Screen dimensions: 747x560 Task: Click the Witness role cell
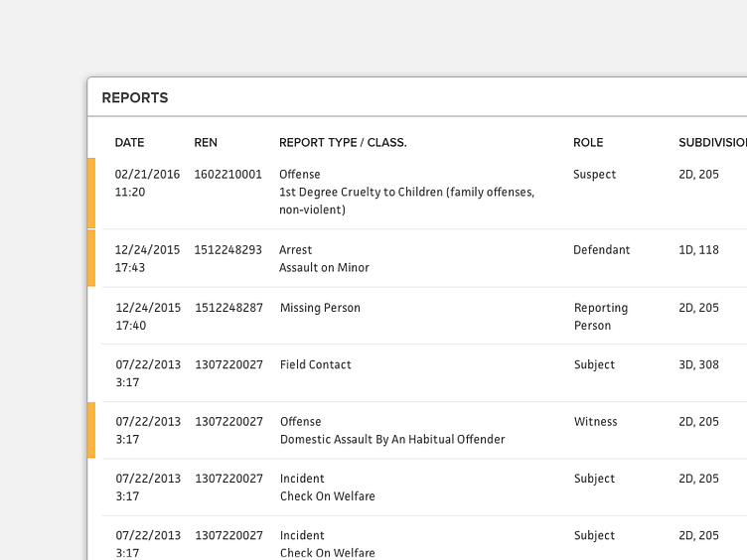pyautogui.click(x=596, y=422)
